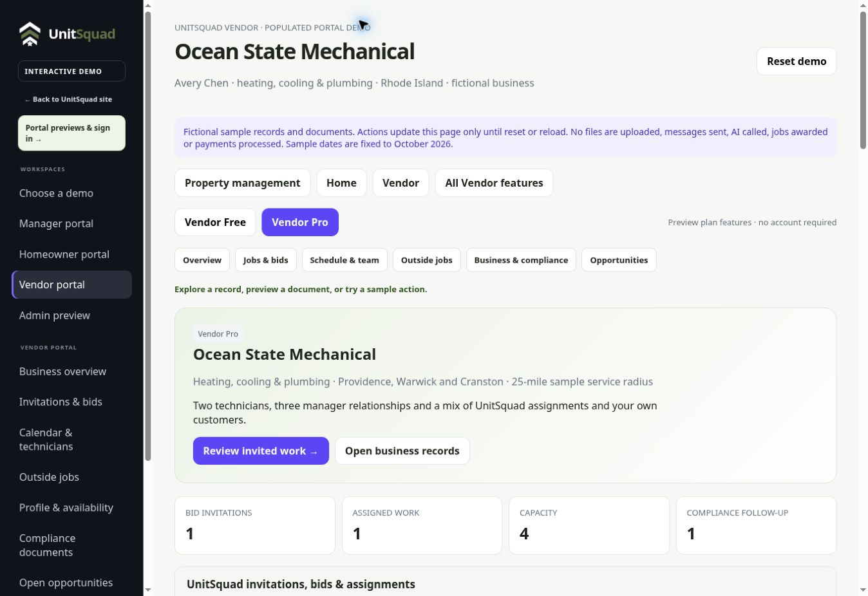The height and width of the screenshot is (596, 868).
Task: Open Compliance documents section
Action: point(71,545)
